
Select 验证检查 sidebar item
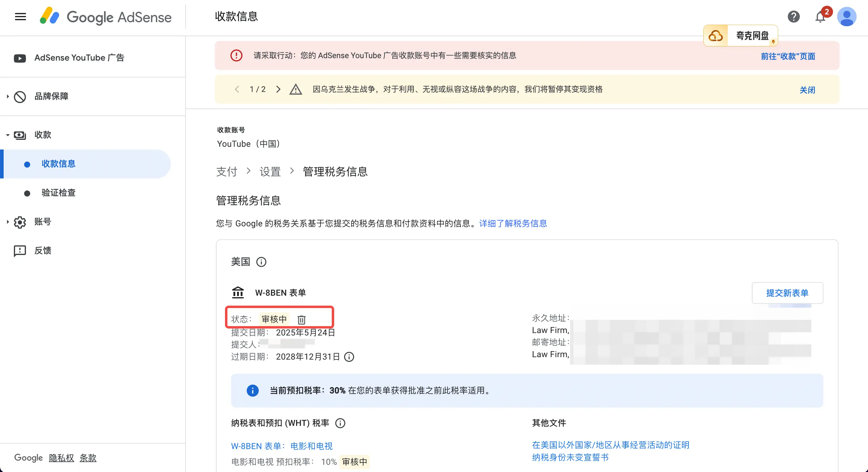(x=58, y=193)
